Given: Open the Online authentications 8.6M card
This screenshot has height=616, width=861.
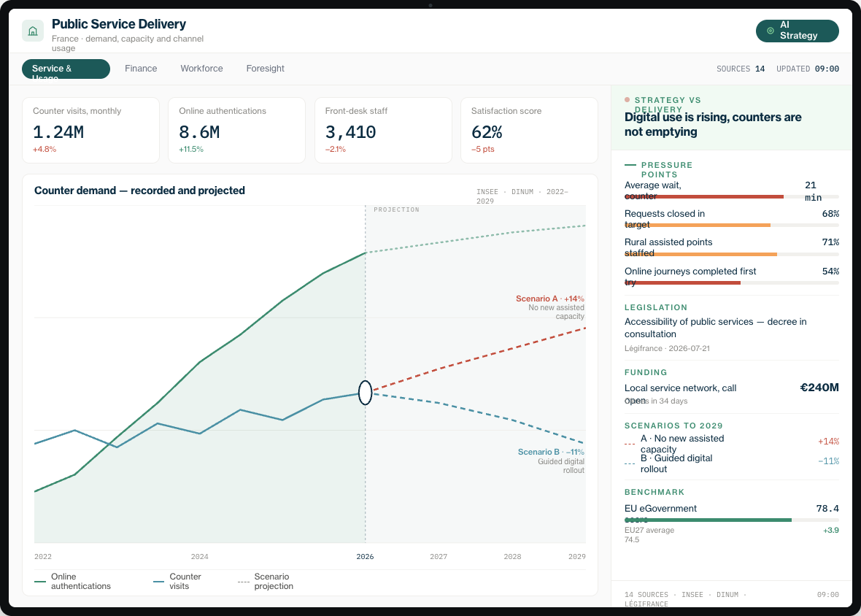Looking at the screenshot, I should (236, 130).
